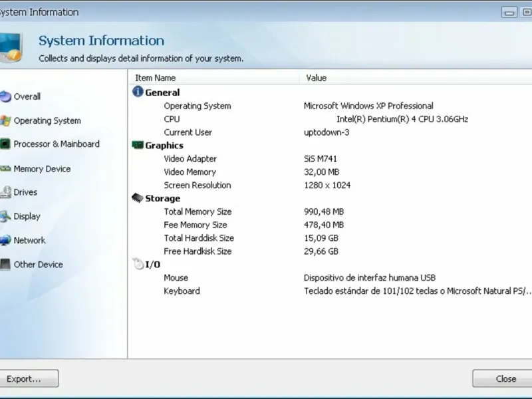Click the Network globe icon
Image resolution: width=532 pixels, height=399 pixels.
coord(5,240)
